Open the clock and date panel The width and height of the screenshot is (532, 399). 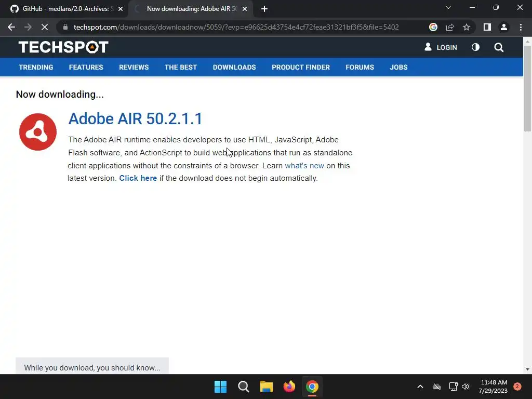click(493, 387)
